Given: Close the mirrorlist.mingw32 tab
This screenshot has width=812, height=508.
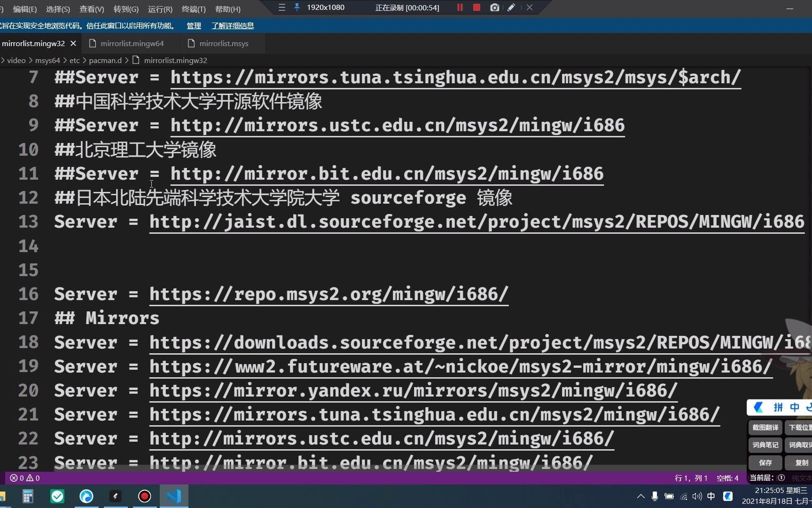Looking at the screenshot, I should tap(73, 43).
